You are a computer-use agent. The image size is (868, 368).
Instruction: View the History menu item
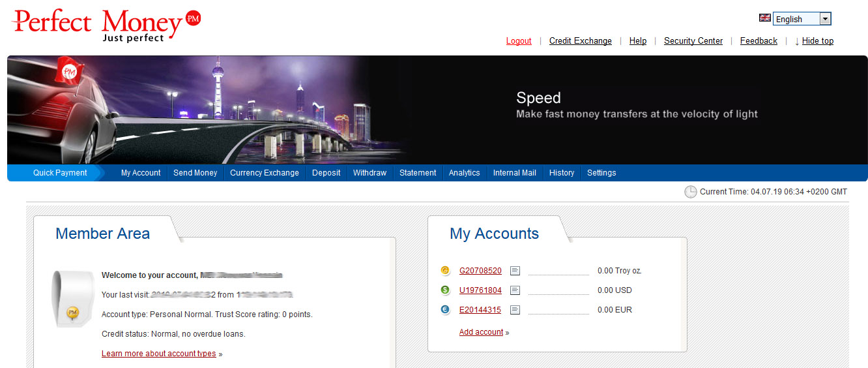coord(562,173)
